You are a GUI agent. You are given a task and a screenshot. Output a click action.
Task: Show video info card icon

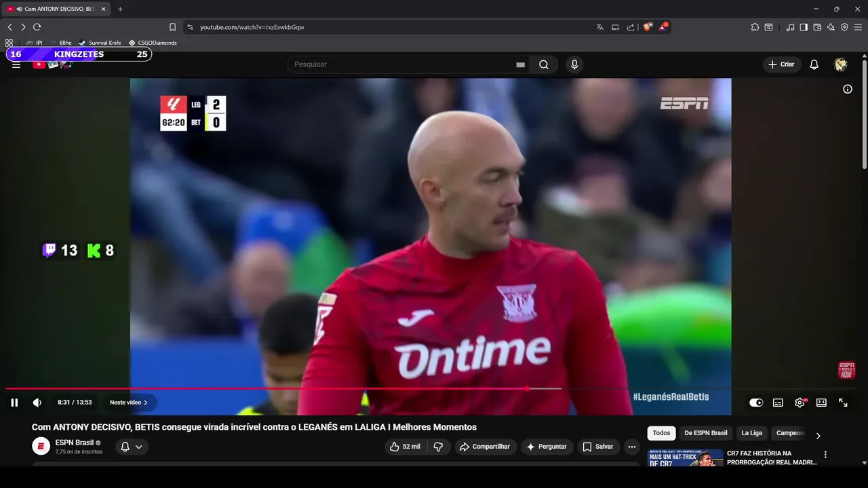coord(848,89)
